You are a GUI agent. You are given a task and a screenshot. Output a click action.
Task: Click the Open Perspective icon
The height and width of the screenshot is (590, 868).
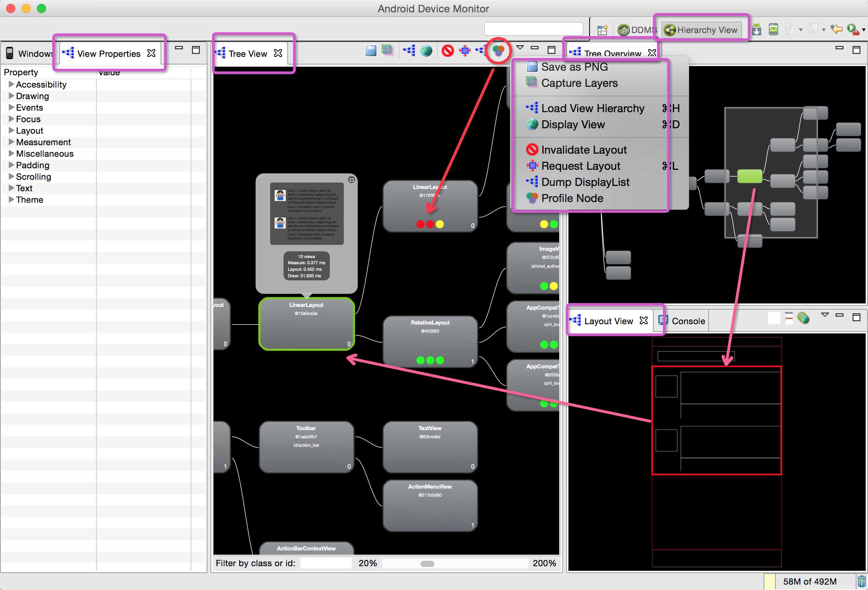pyautogui.click(x=602, y=30)
